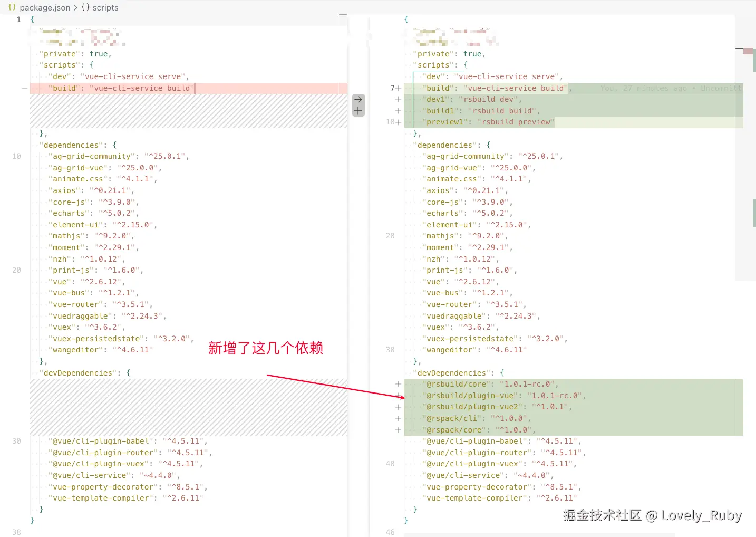Click "private": true in the original pane
Image resolution: width=756 pixels, height=537 pixels.
75,54
